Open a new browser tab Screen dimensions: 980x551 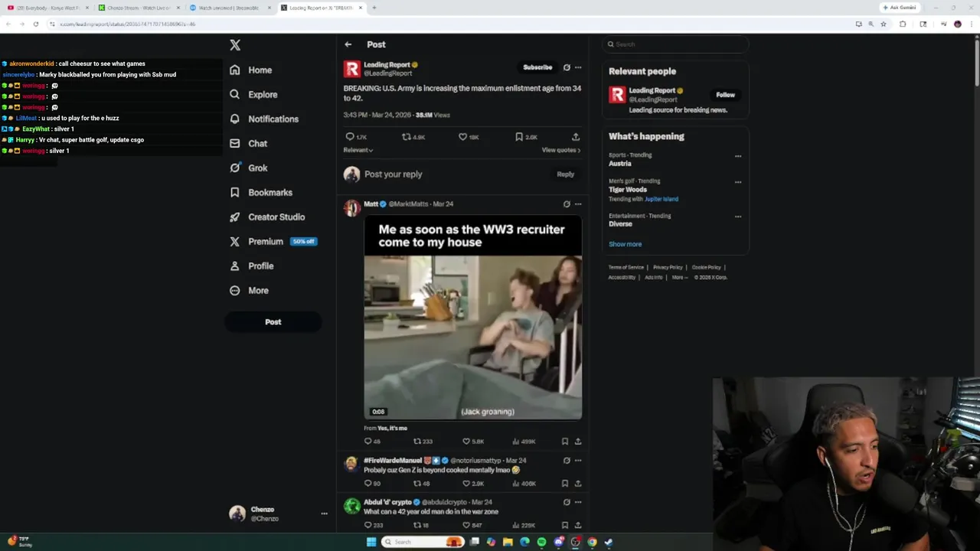coord(374,8)
